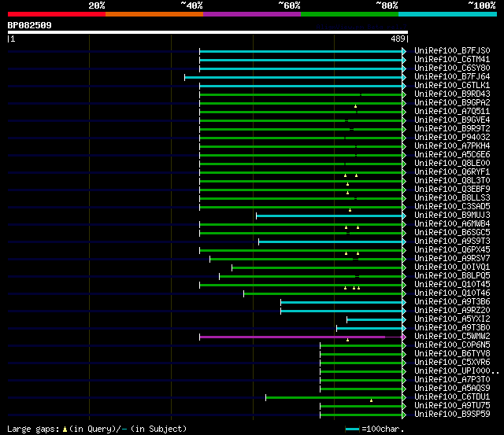
Task: Click UniRef100_P94032 label
Action: point(452,138)
